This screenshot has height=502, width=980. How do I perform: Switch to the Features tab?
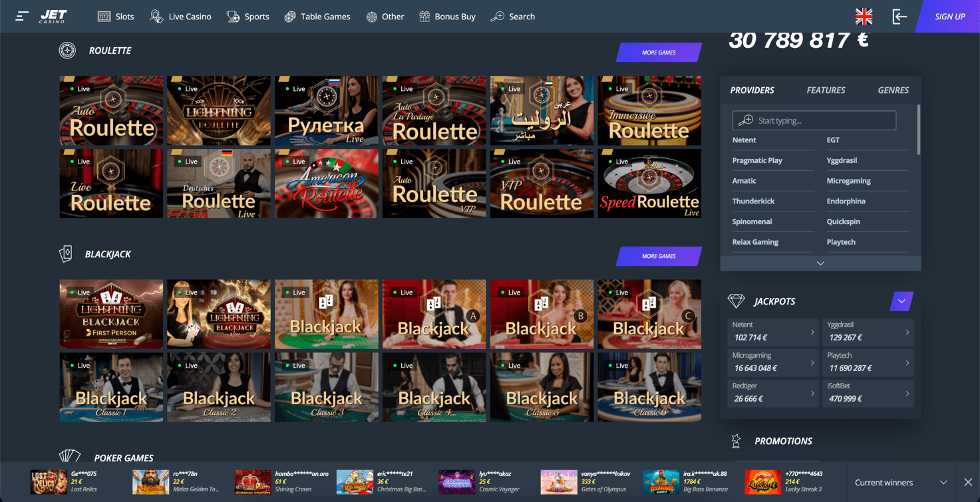(826, 90)
